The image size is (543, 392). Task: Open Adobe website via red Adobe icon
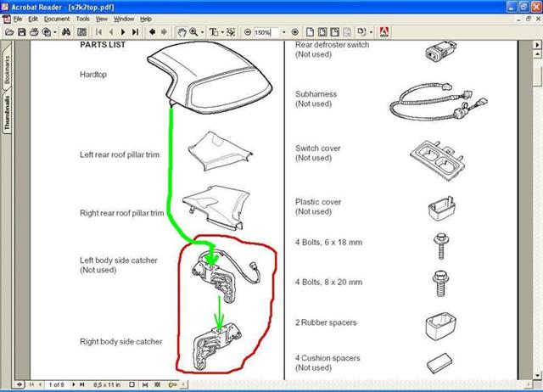tap(384, 32)
